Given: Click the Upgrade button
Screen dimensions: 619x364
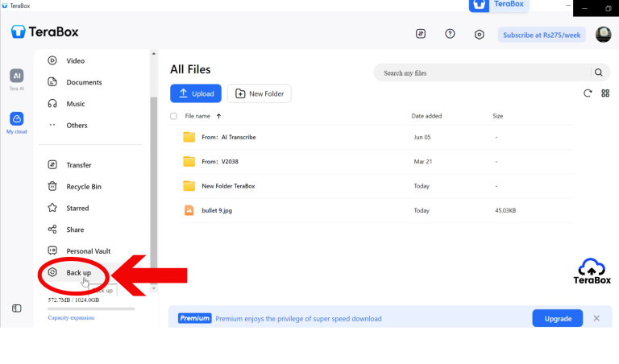Looking at the screenshot, I should click(558, 318).
